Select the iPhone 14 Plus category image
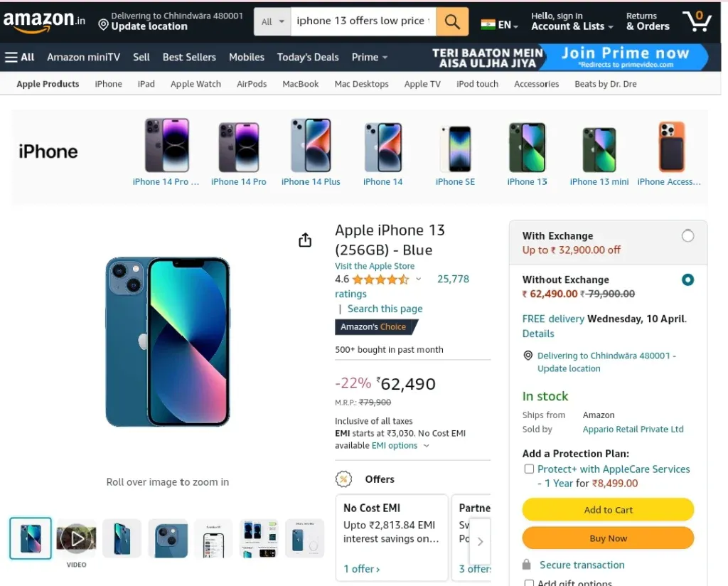 pyautogui.click(x=311, y=145)
